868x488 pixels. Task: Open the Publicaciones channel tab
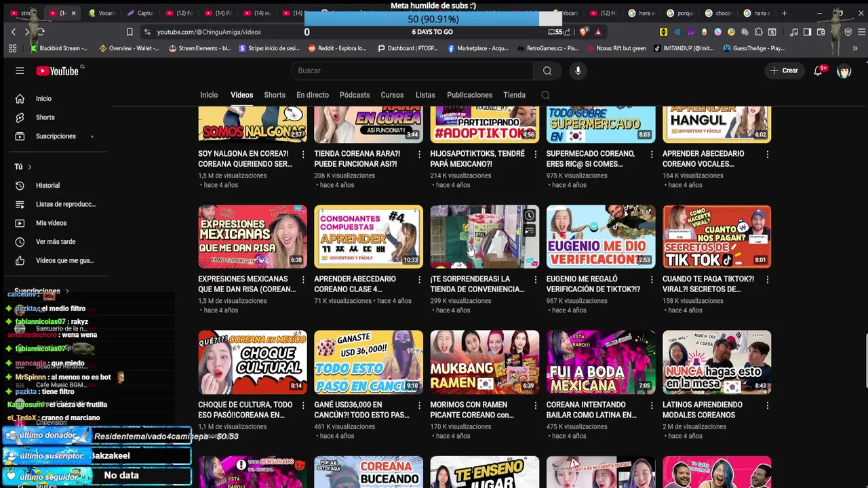point(469,95)
